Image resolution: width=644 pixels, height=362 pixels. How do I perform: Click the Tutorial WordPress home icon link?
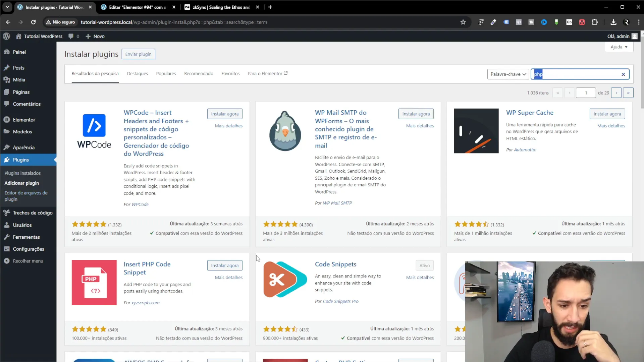[x=39, y=36]
